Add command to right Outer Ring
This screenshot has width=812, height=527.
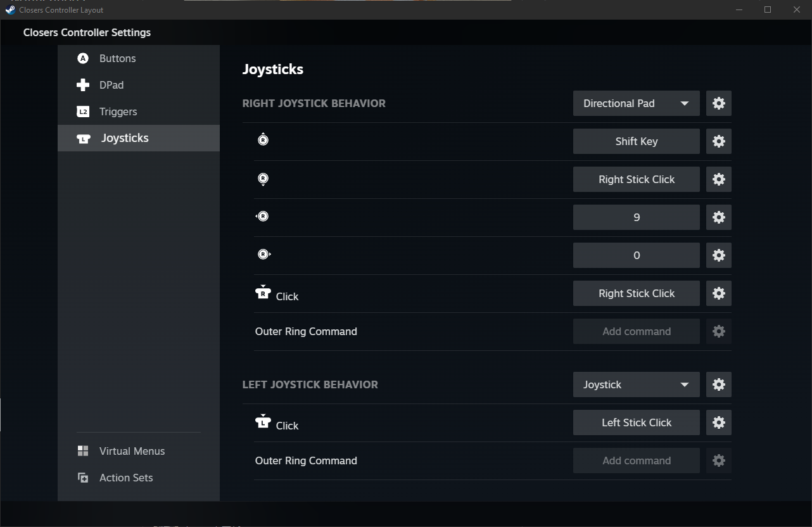(x=636, y=331)
